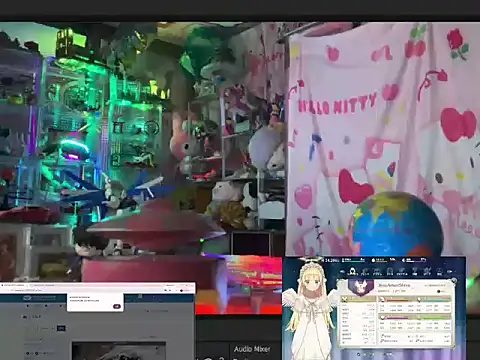The image size is (480, 360).
Task: Click the purple winged emblem badge
Action: point(361,287)
